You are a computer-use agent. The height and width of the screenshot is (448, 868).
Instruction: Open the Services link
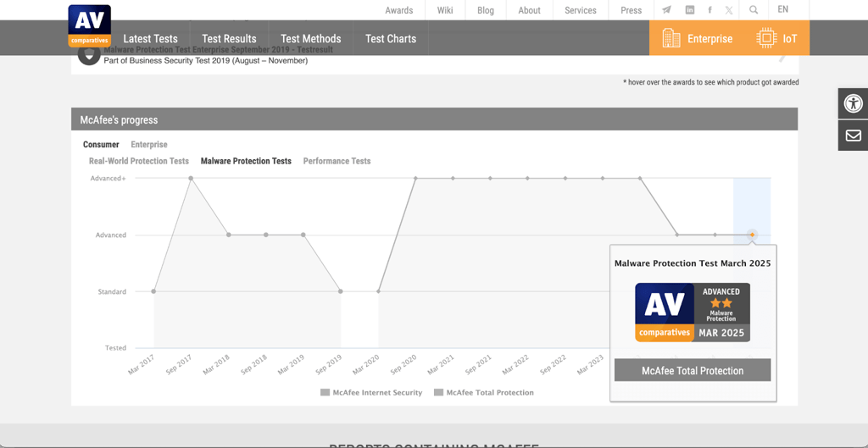pyautogui.click(x=581, y=10)
